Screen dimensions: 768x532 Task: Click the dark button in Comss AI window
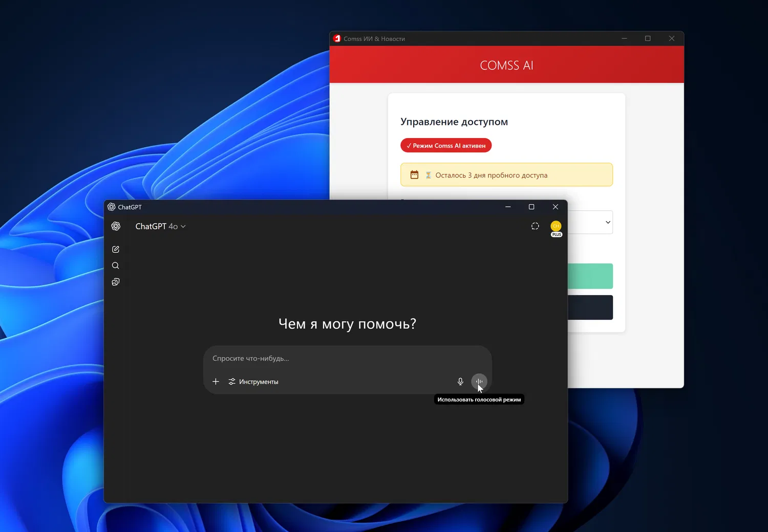click(590, 307)
